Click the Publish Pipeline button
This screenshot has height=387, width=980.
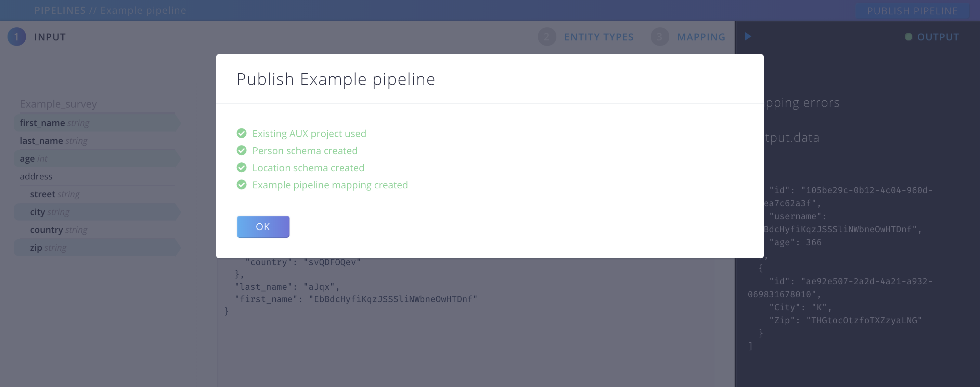click(x=912, y=11)
